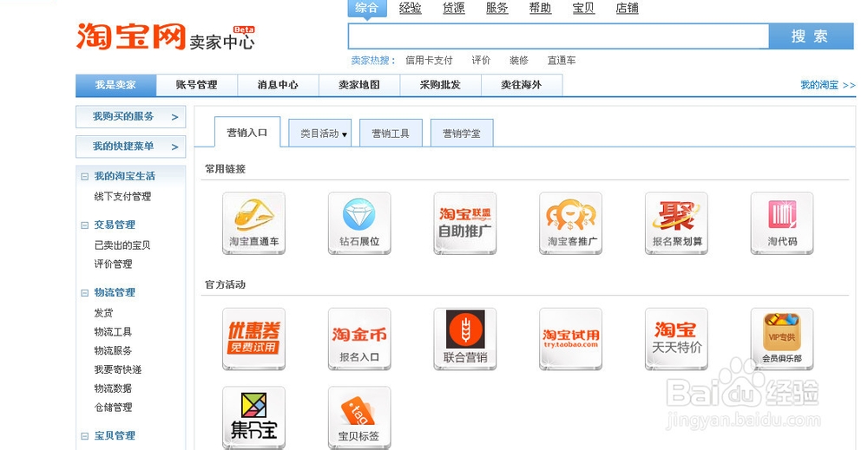The width and height of the screenshot is (868, 450).
Task: Click hot search 直通车
Action: pos(562,60)
